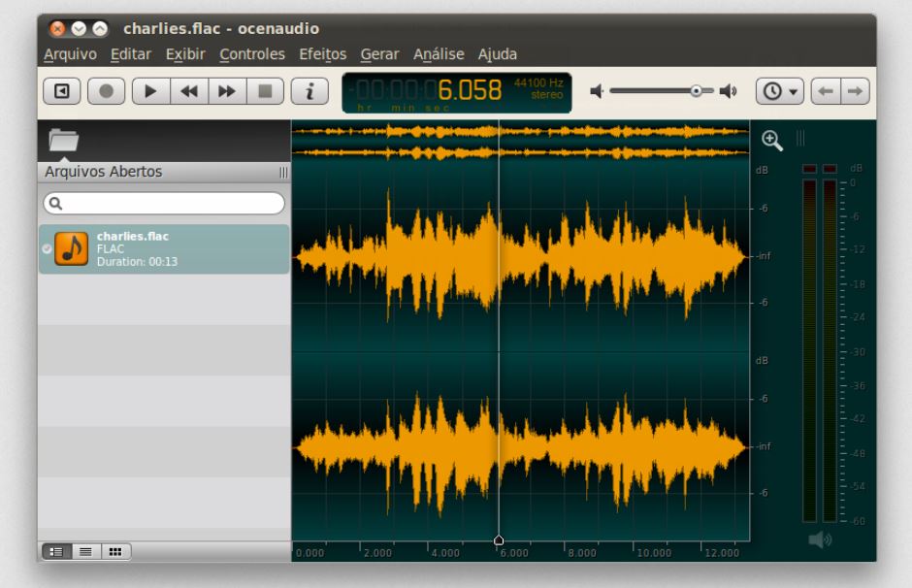This screenshot has height=588, width=912.
Task: Open the Gerar menu
Action: tap(379, 54)
